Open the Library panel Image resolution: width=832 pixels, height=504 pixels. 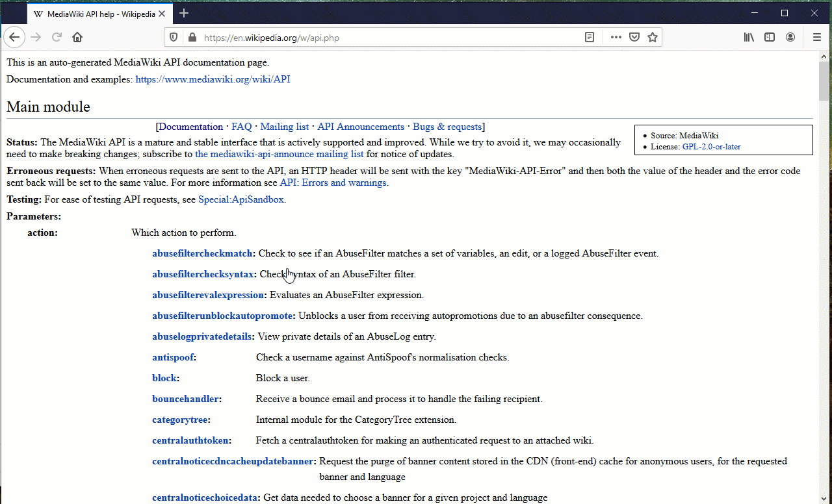click(749, 38)
